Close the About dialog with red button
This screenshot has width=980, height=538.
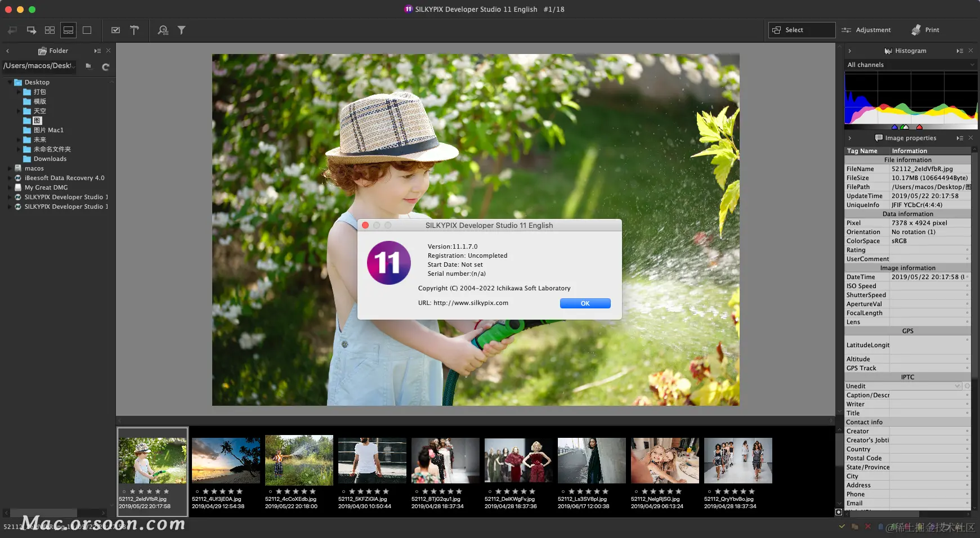[365, 225]
